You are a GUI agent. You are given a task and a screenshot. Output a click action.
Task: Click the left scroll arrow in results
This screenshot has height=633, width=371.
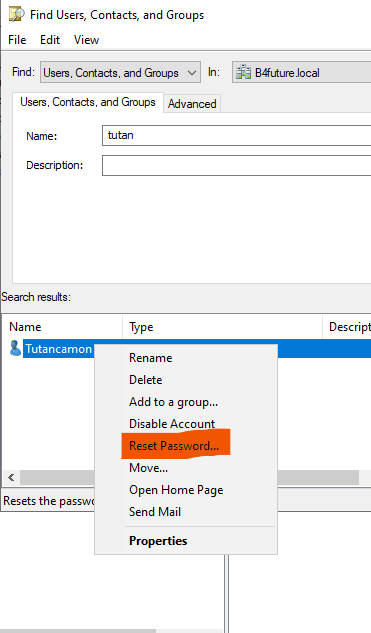[11, 478]
